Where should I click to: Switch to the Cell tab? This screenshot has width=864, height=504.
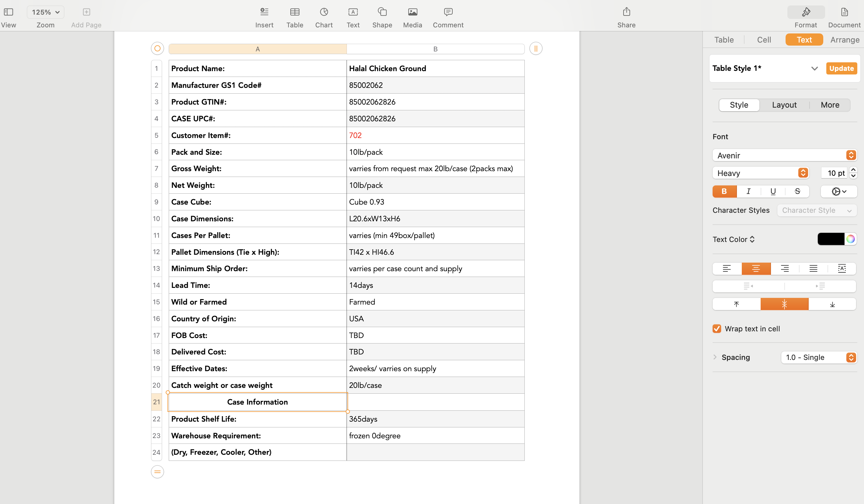pyautogui.click(x=764, y=40)
